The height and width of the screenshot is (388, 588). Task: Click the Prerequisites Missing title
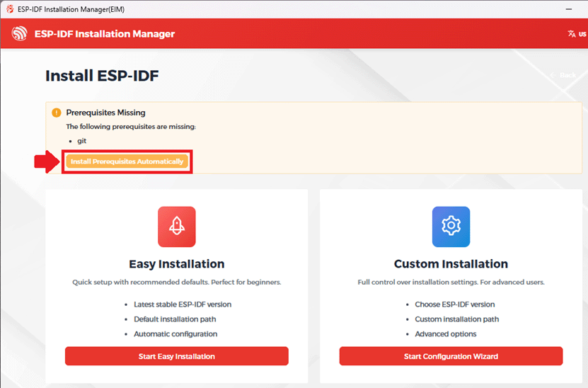[105, 113]
